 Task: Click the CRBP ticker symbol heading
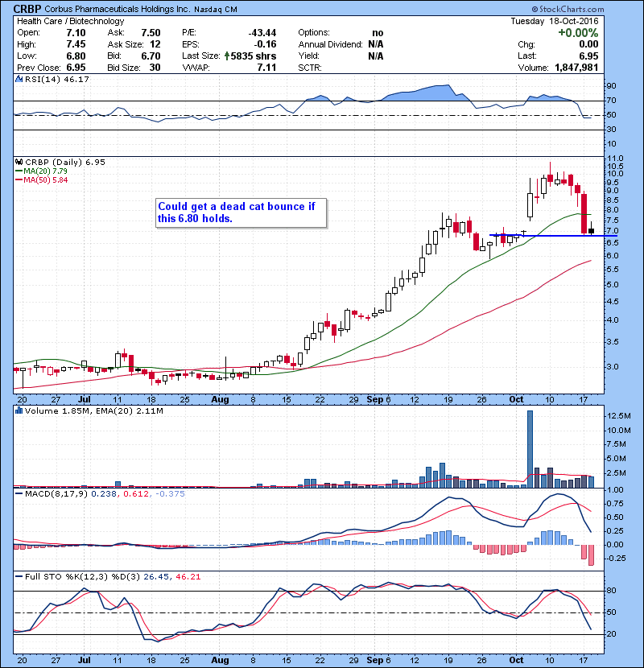pos(27,9)
